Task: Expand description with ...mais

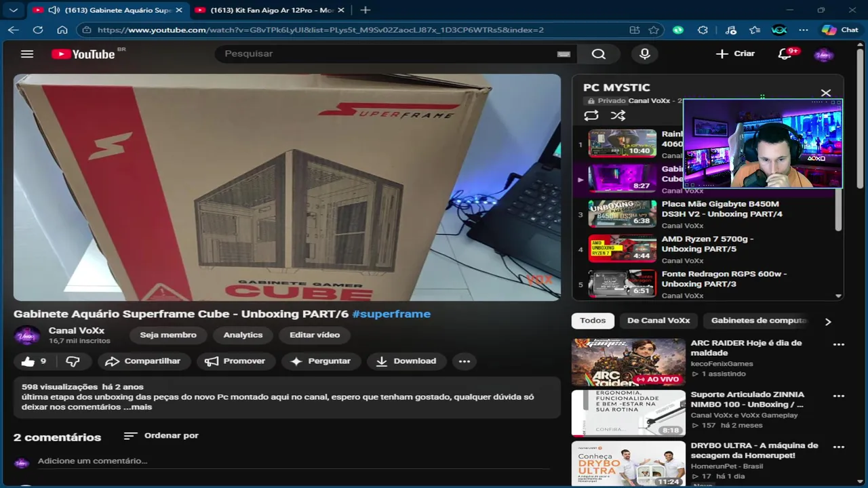Action: 138,407
